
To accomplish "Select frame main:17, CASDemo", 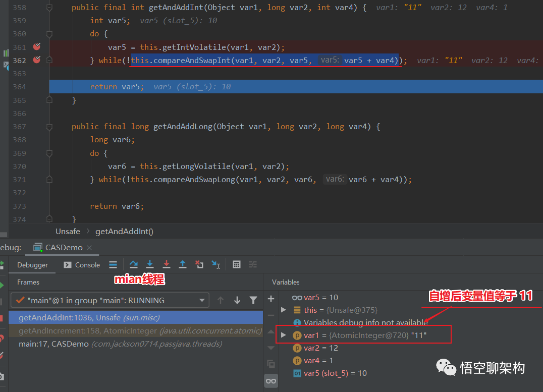I will [x=136, y=344].
